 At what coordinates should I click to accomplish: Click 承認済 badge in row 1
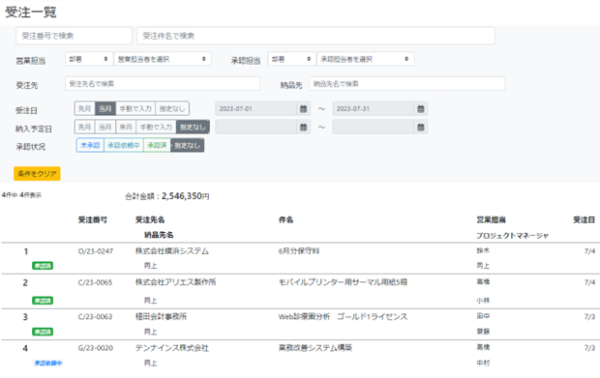tap(42, 266)
